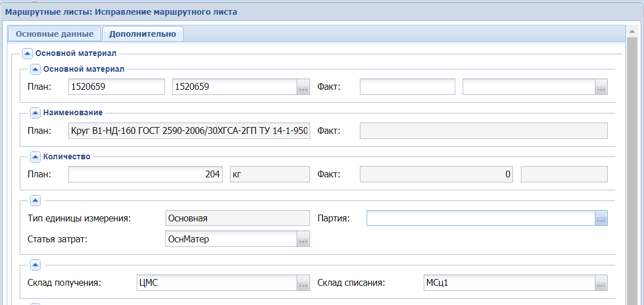The height and width of the screenshot is (305, 644).
Task: Open lookup for Статья затрат field
Action: point(303,239)
